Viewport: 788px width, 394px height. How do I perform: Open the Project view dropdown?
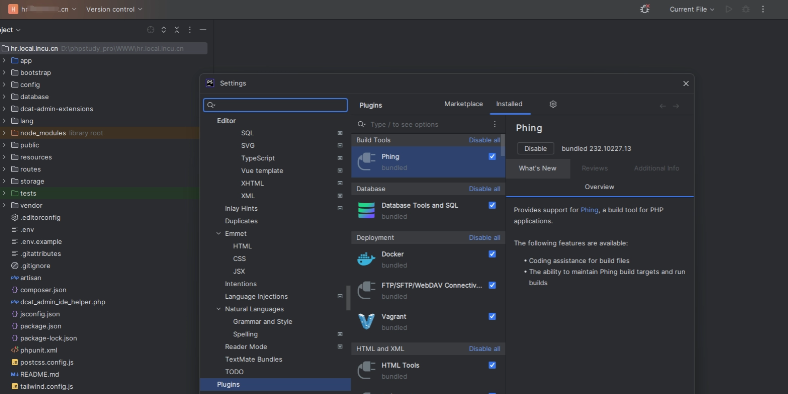point(10,30)
